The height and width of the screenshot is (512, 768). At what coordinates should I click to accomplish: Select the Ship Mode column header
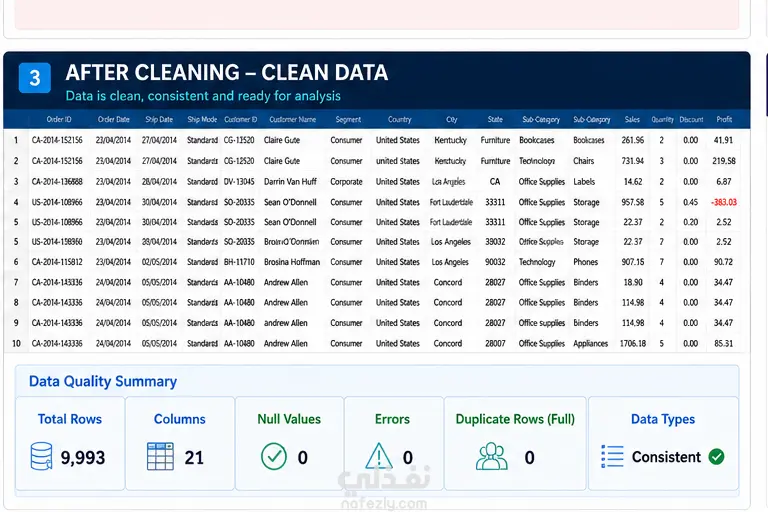(202, 119)
